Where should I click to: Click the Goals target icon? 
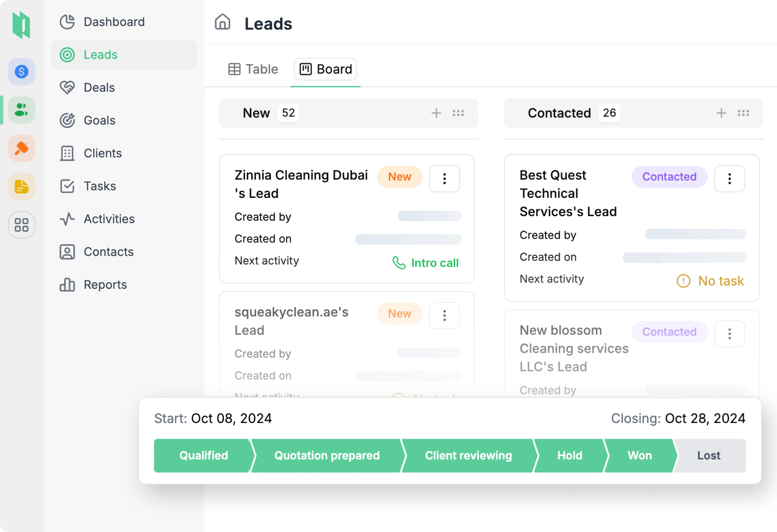(67, 120)
